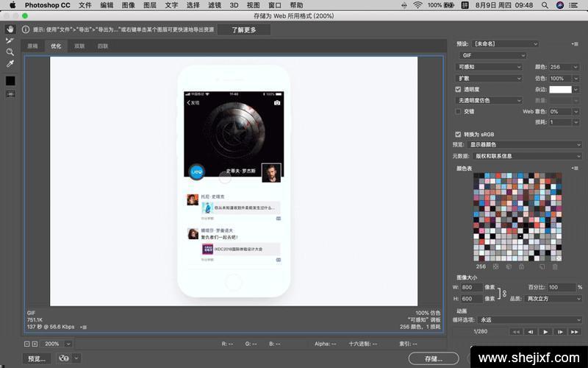This screenshot has width=588, height=368.
Task: Click the 存储... save button
Action: click(x=434, y=358)
